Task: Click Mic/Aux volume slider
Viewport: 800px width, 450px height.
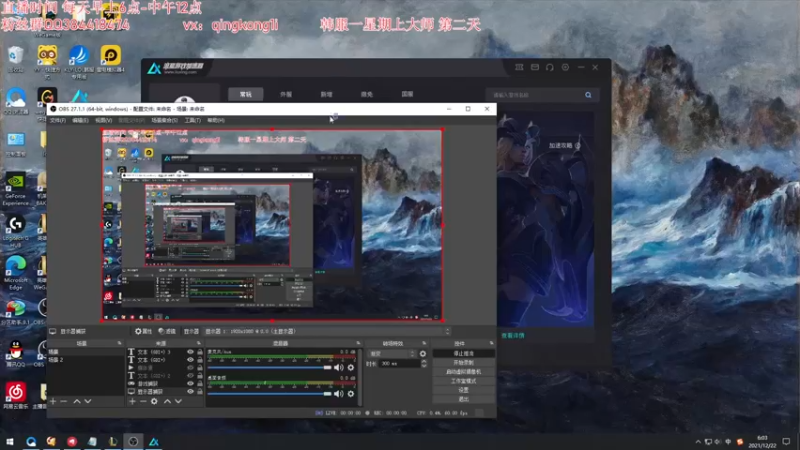Action: (269, 367)
